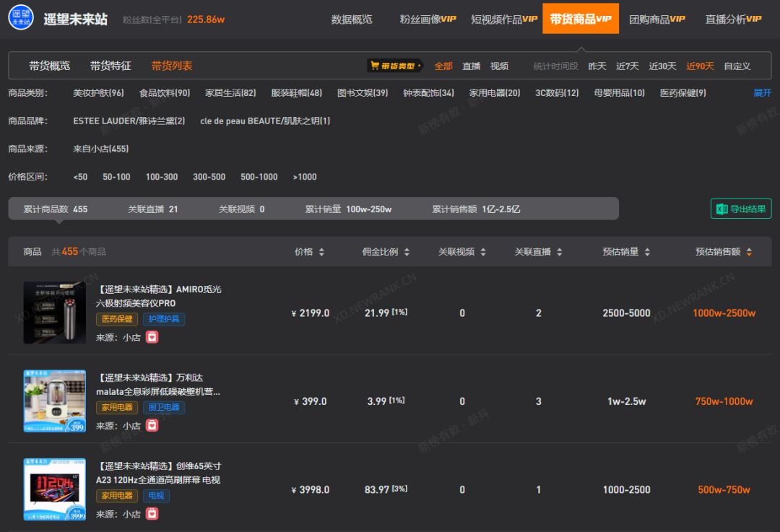
Task: Switch to 带货概览 sub-tab
Action: point(49,66)
